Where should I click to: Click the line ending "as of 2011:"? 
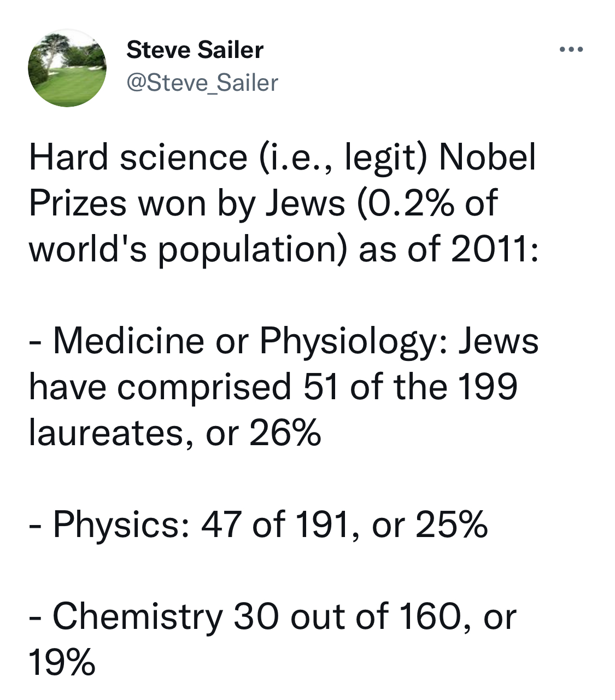(284, 249)
